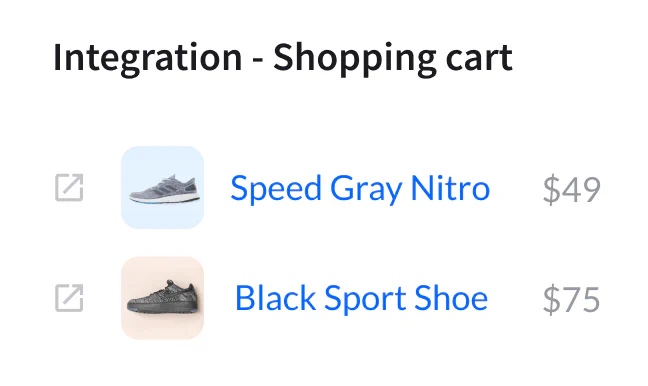Select the $49 price label

572,189
